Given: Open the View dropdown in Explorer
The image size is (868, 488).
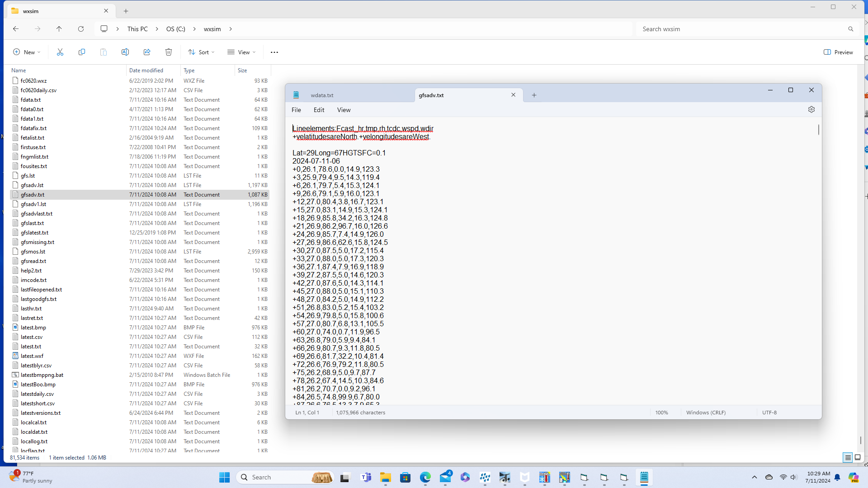Looking at the screenshot, I should pos(242,52).
